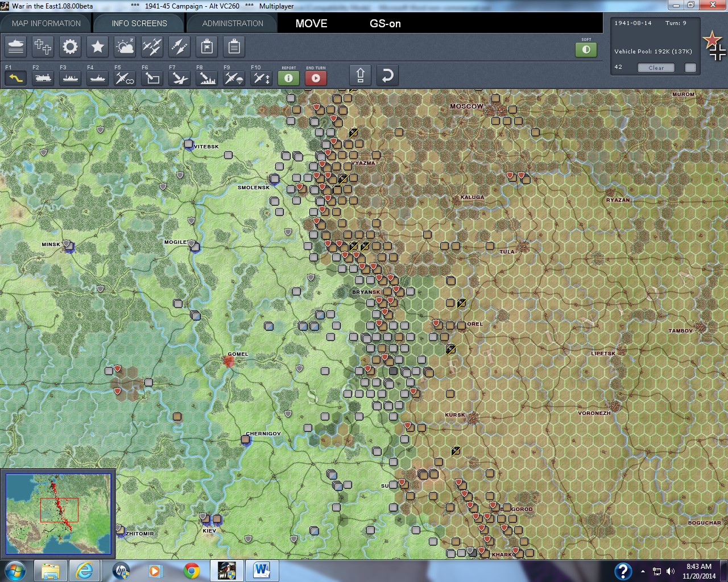The height and width of the screenshot is (582, 728).
Task: Click the star toolbar icon
Action: 98,47
